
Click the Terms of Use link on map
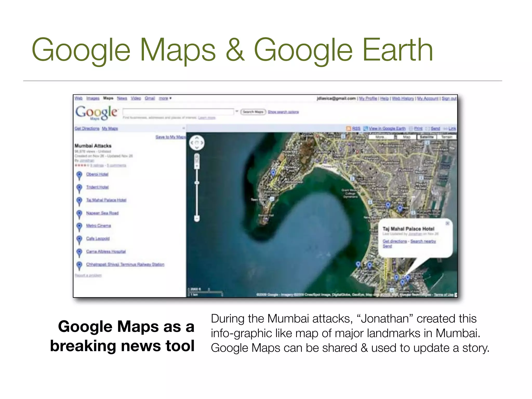444,295
